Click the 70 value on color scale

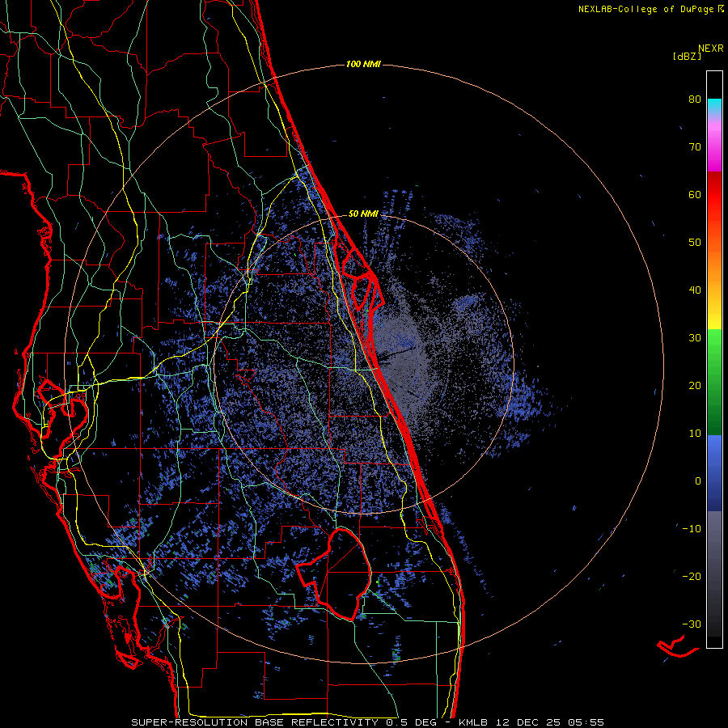click(x=695, y=147)
